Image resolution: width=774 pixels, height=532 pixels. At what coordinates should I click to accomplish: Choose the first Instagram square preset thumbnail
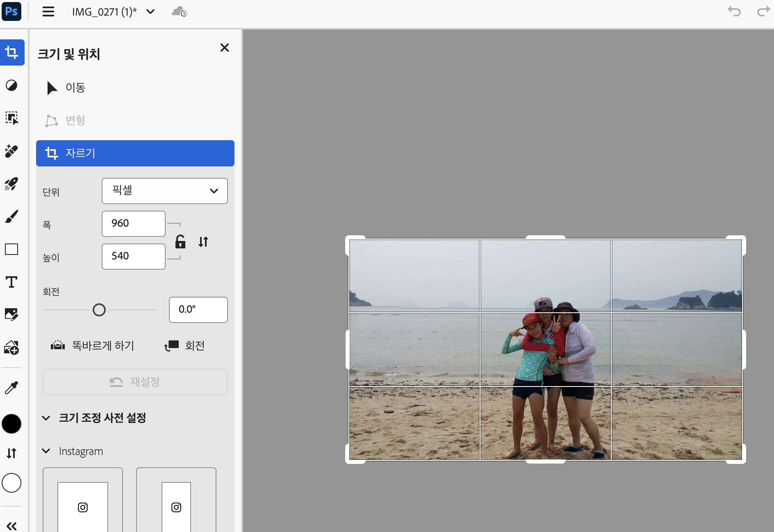click(83, 500)
